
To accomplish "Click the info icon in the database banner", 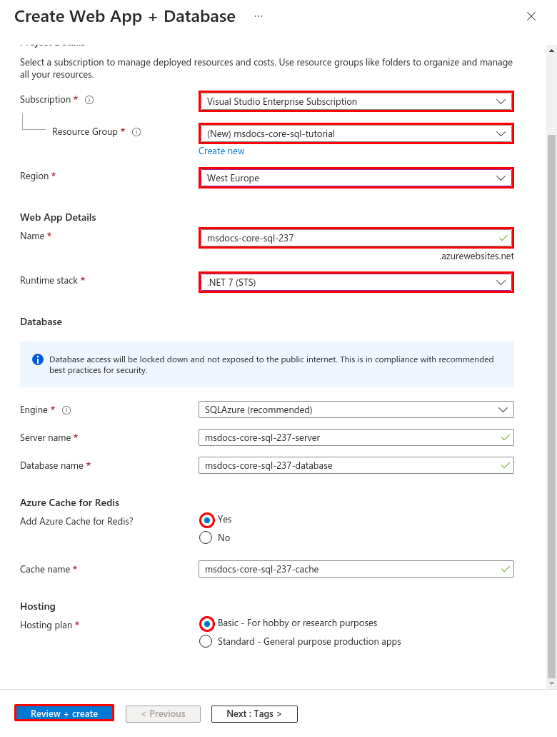I will [38, 360].
